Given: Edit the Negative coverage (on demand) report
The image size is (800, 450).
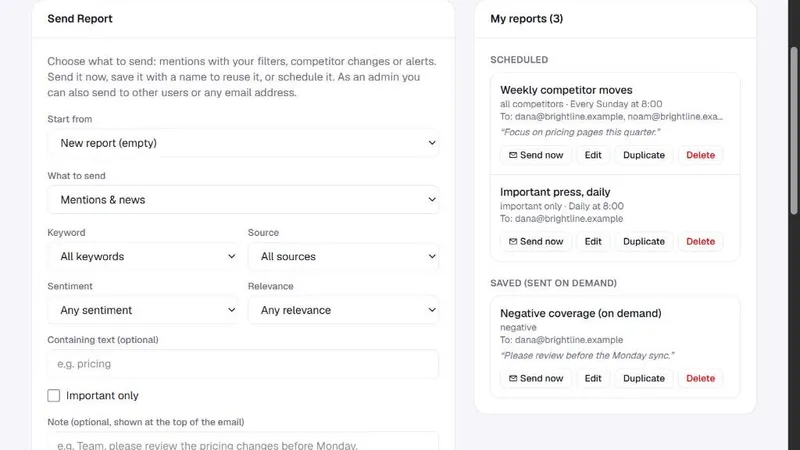Looking at the screenshot, I should (593, 378).
